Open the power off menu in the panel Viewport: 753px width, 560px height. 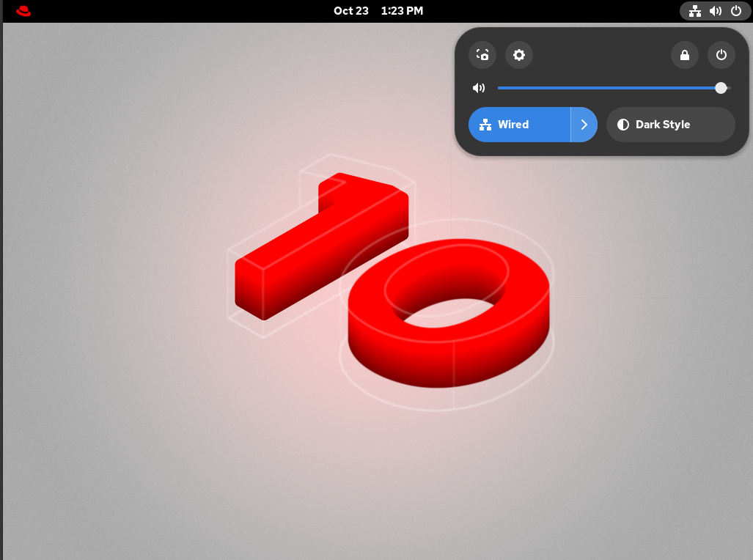pos(721,55)
